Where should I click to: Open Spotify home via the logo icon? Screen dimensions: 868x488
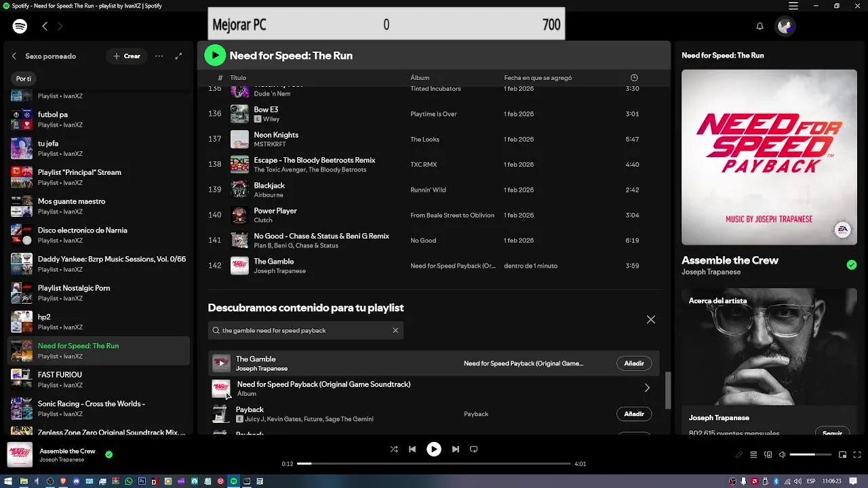click(x=20, y=26)
